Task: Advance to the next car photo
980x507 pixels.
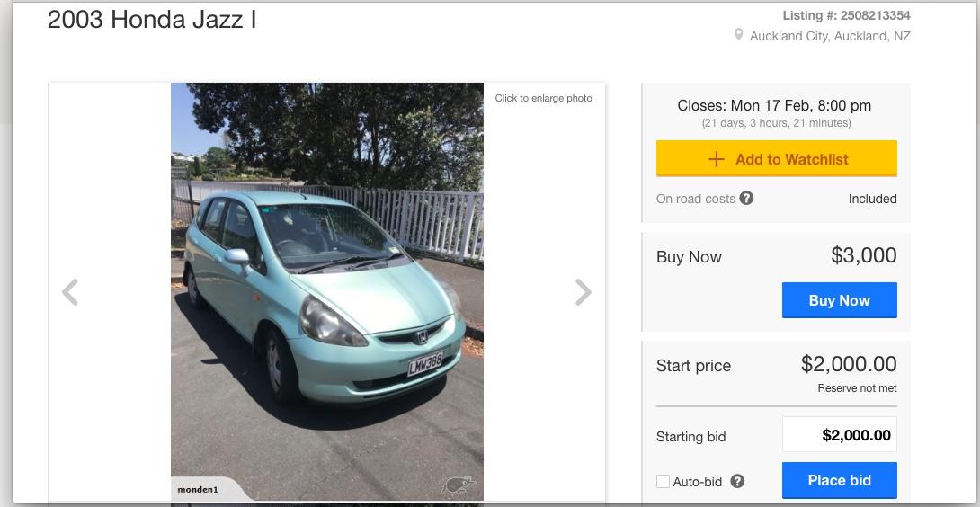Action: coord(584,292)
